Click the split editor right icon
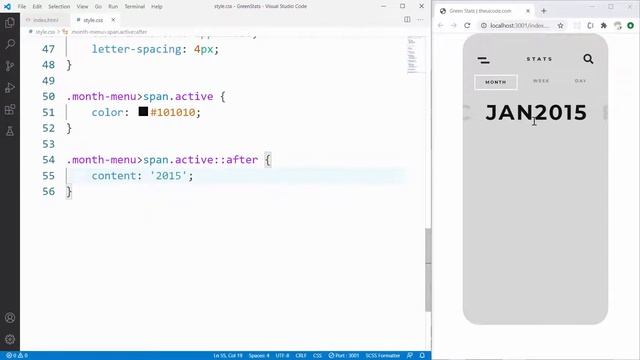The image size is (640, 360). (407, 20)
